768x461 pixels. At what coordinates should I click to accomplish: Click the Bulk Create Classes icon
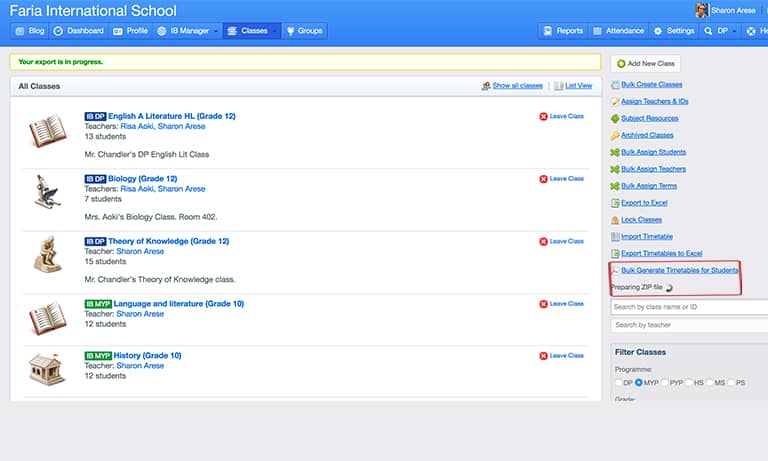pyautogui.click(x=615, y=85)
